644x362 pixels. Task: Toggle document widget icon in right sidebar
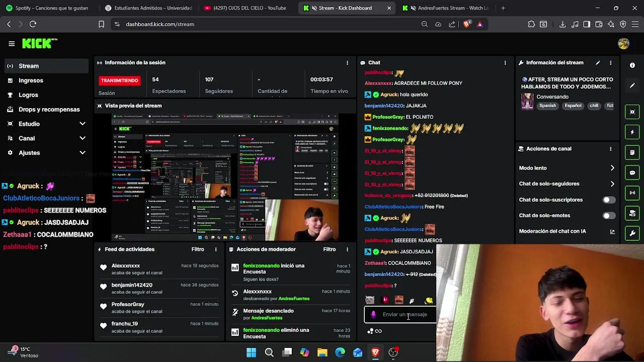point(632,152)
